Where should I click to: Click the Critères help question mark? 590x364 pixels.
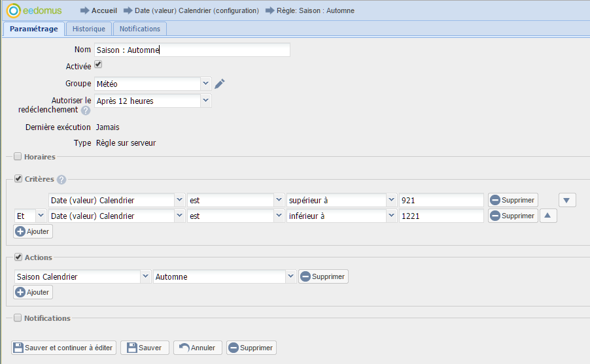(x=61, y=180)
